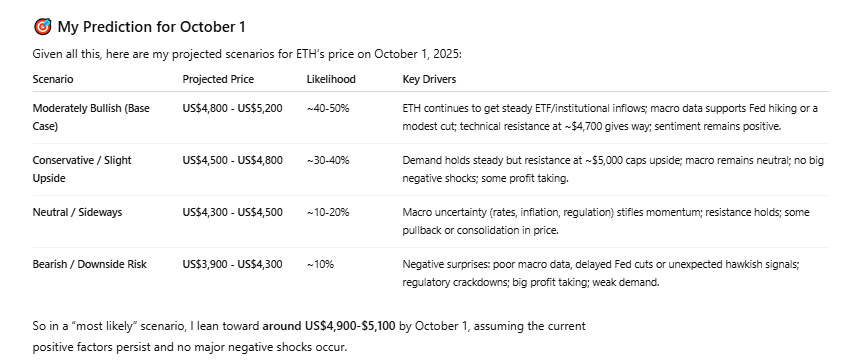
Task: Click the Scenario column header
Action: pyautogui.click(x=53, y=79)
